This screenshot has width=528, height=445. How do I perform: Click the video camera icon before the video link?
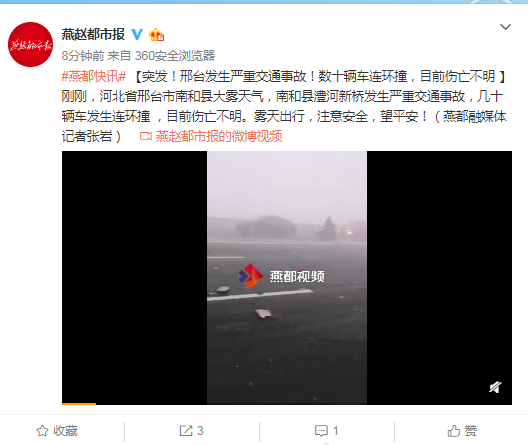pyautogui.click(x=146, y=136)
